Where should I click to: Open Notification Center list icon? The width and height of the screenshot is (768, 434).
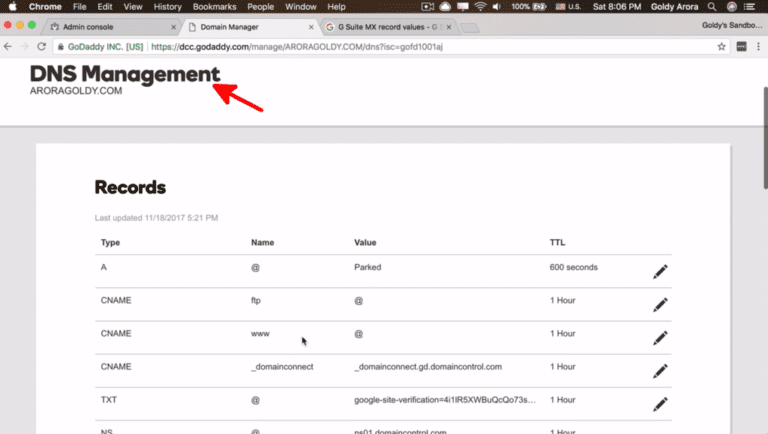(749, 7)
